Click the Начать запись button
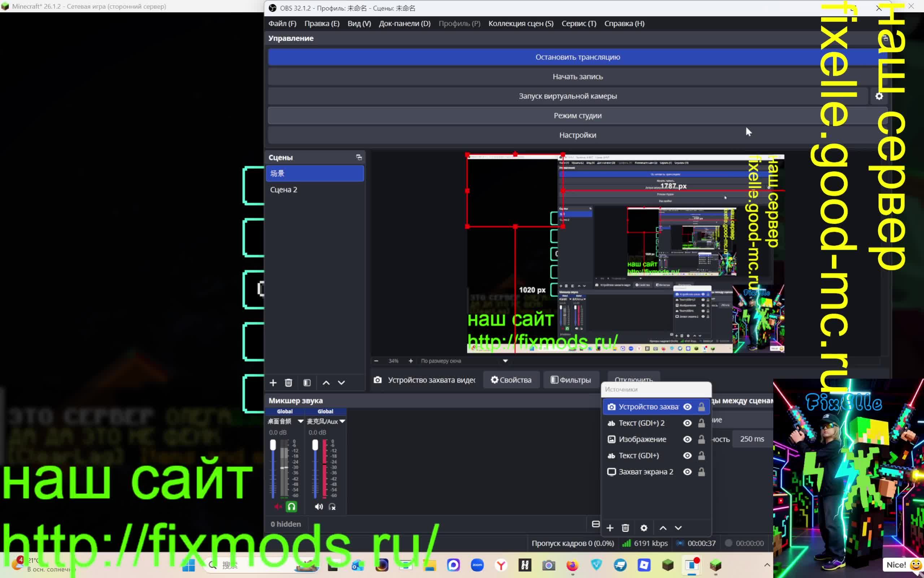The width and height of the screenshot is (924, 578). coord(577,77)
